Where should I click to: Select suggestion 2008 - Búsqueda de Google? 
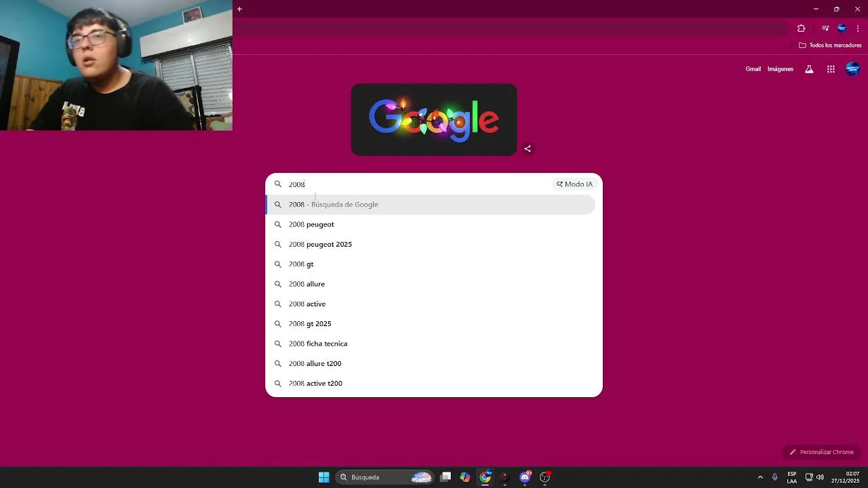pos(431,205)
